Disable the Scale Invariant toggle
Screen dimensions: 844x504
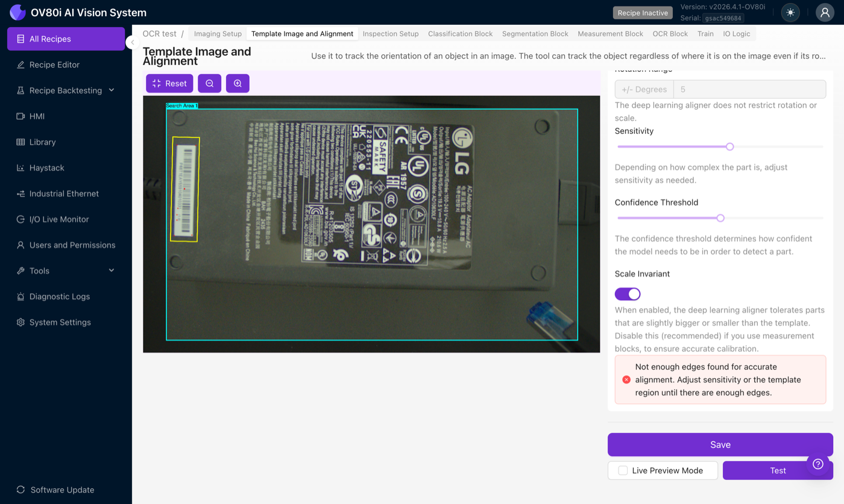(628, 294)
